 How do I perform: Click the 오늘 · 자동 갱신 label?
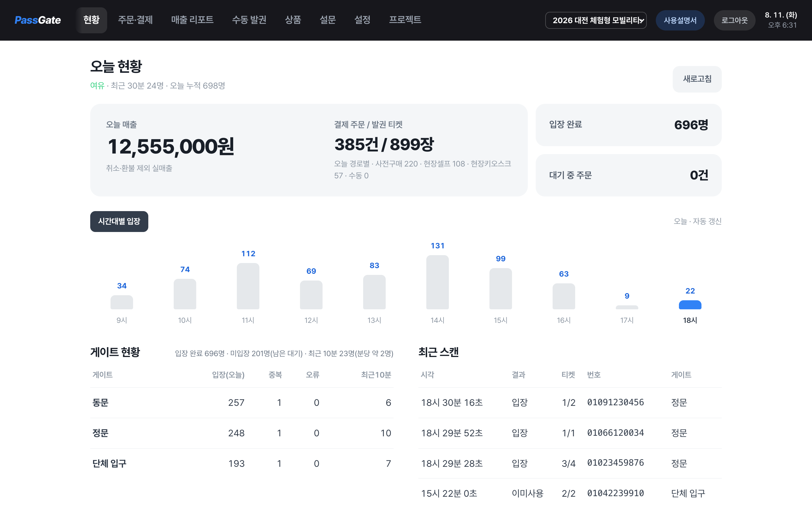pyautogui.click(x=697, y=221)
